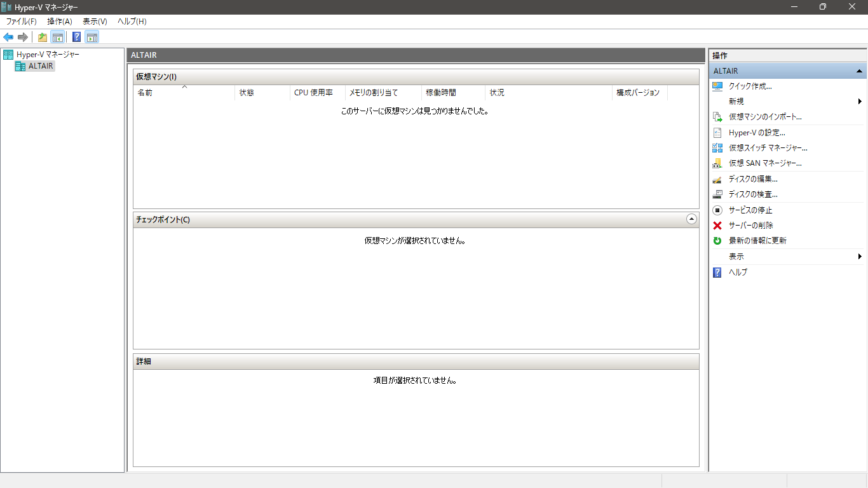868x488 pixels.
Task: Click the サービスの停止 stop icon
Action: pos(717,210)
